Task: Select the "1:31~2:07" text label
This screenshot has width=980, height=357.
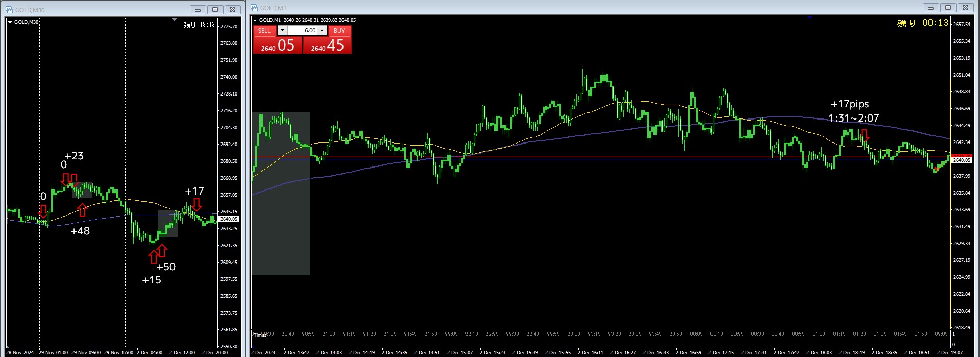Action: pos(854,118)
